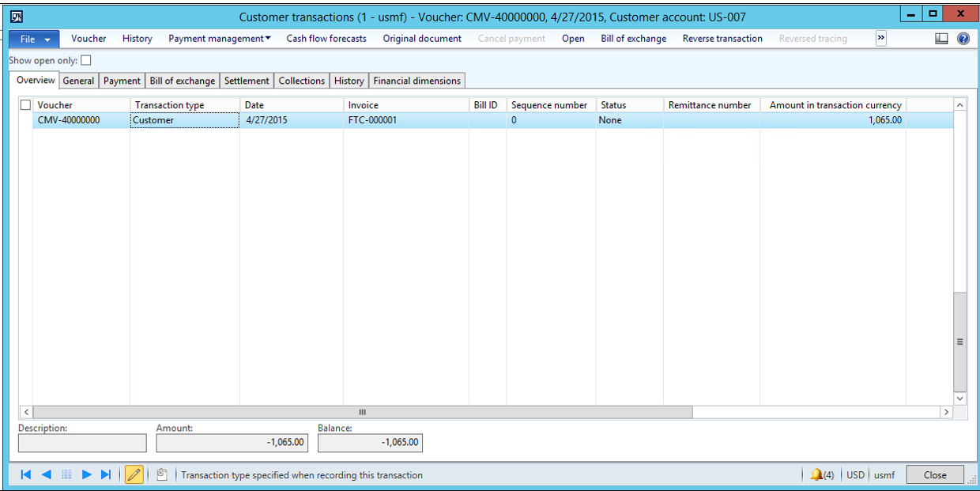Select the Invoice cell FTC-000001
Viewport: 980px width, 491px height.
pyautogui.click(x=372, y=120)
